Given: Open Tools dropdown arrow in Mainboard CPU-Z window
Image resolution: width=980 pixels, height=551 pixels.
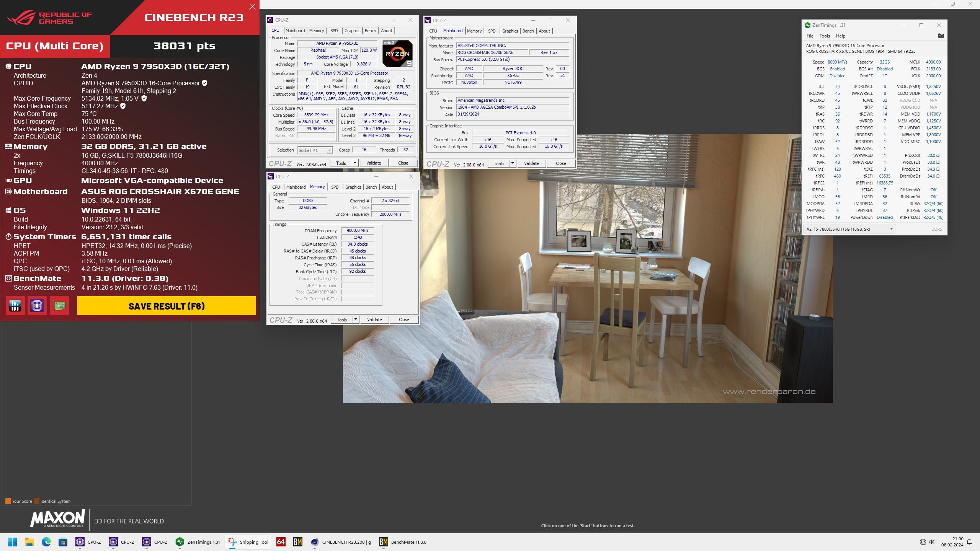Looking at the screenshot, I should click(513, 163).
